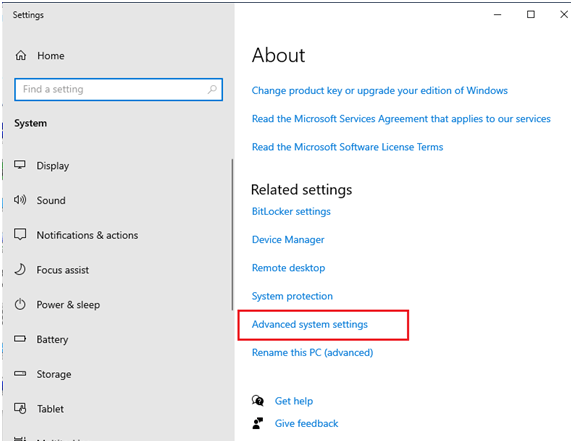573x443 pixels.
Task: Open Change product key or upgrade link
Action: pos(380,90)
